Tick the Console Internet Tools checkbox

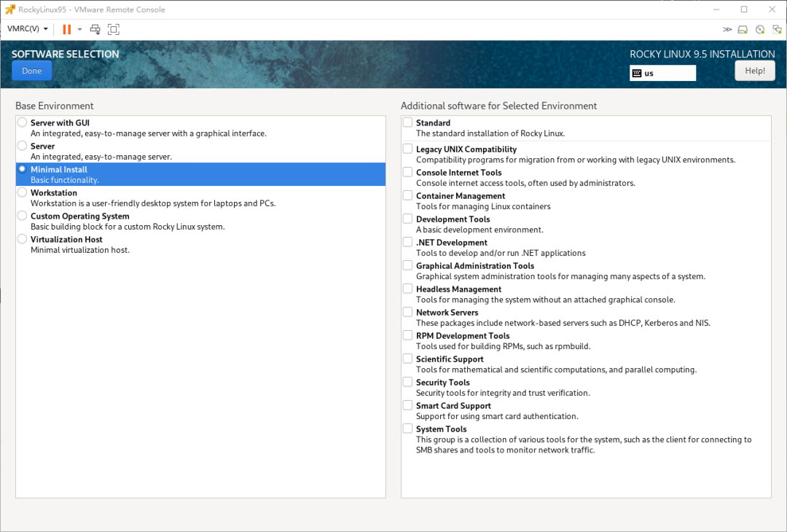(407, 172)
